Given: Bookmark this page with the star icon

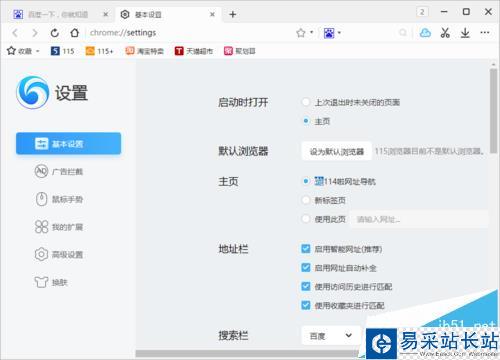Looking at the screenshot, I should point(301,33).
